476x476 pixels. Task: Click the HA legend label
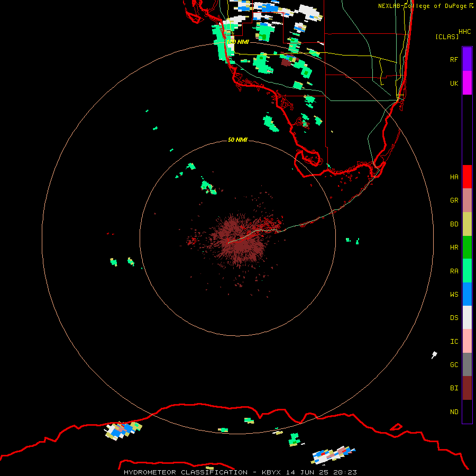454,177
